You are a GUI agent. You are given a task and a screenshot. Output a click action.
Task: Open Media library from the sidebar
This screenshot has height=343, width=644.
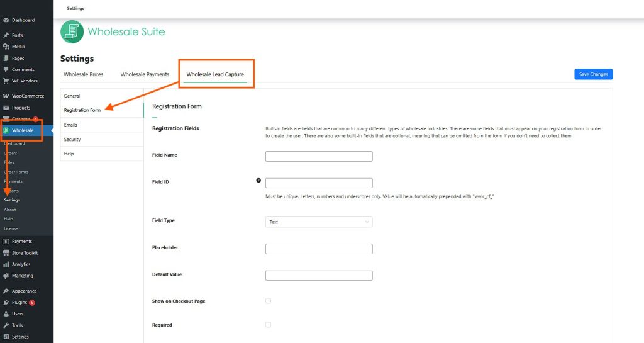tap(18, 47)
